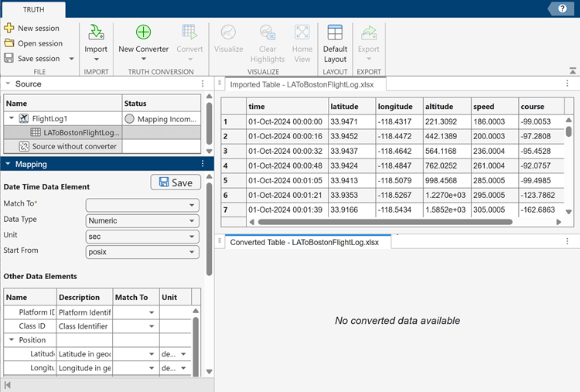580x392 pixels.
Task: Open Source panel options menu
Action: pyautogui.click(x=203, y=84)
